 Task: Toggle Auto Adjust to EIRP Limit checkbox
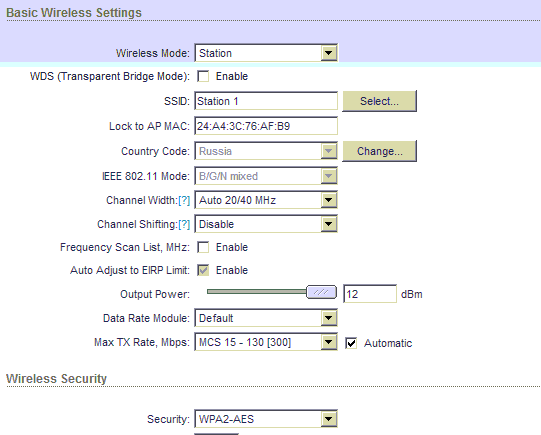coord(203,270)
